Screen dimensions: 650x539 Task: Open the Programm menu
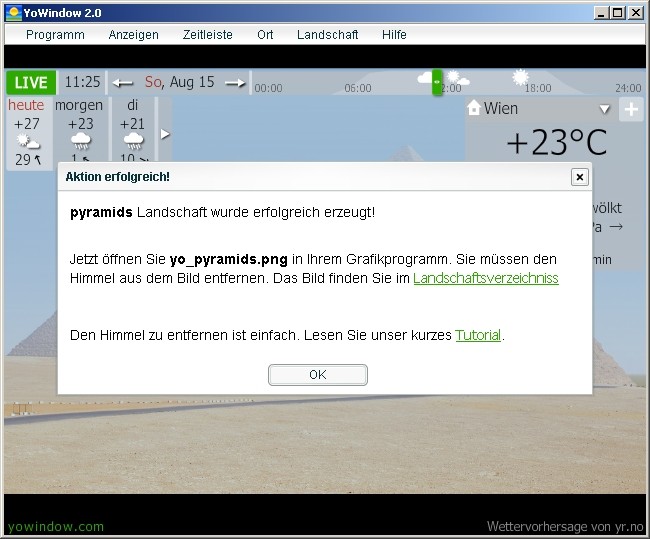coord(55,34)
